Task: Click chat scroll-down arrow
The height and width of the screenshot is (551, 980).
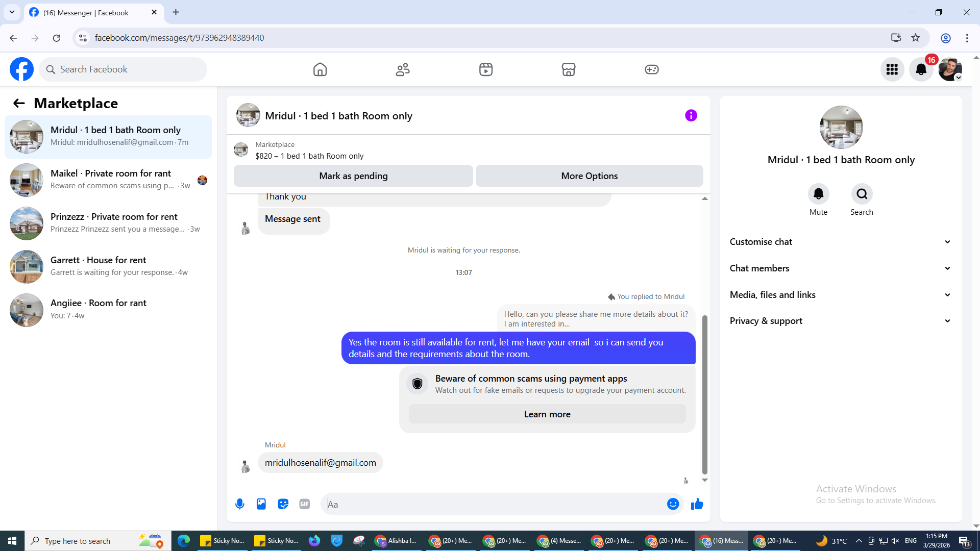Action: click(x=705, y=480)
